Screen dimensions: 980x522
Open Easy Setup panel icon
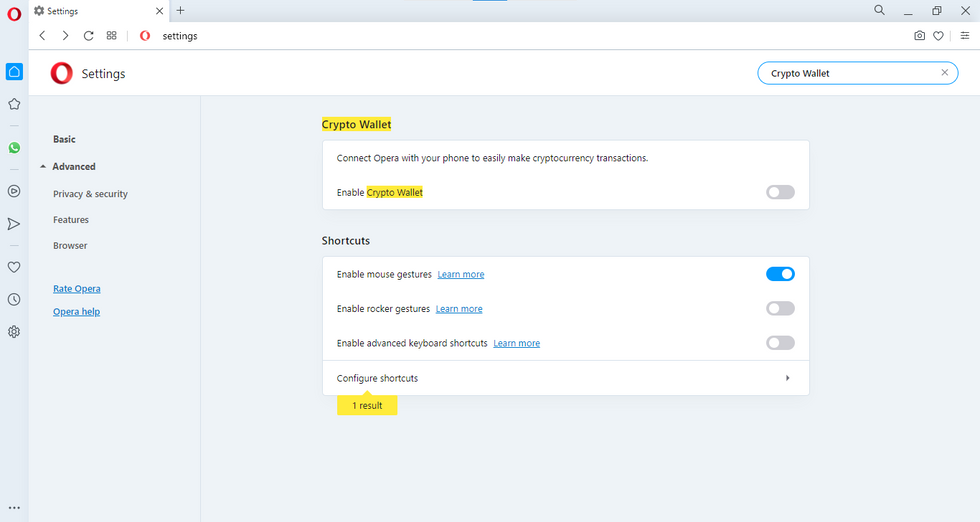point(965,36)
